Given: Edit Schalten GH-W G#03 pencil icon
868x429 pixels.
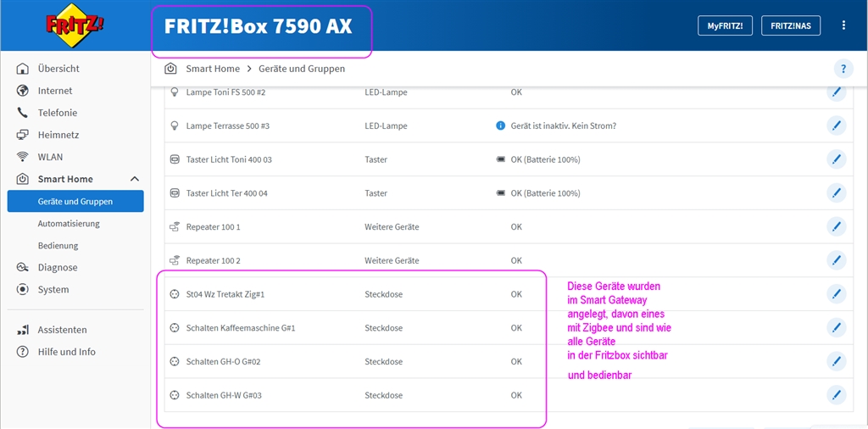Looking at the screenshot, I should [x=837, y=395].
